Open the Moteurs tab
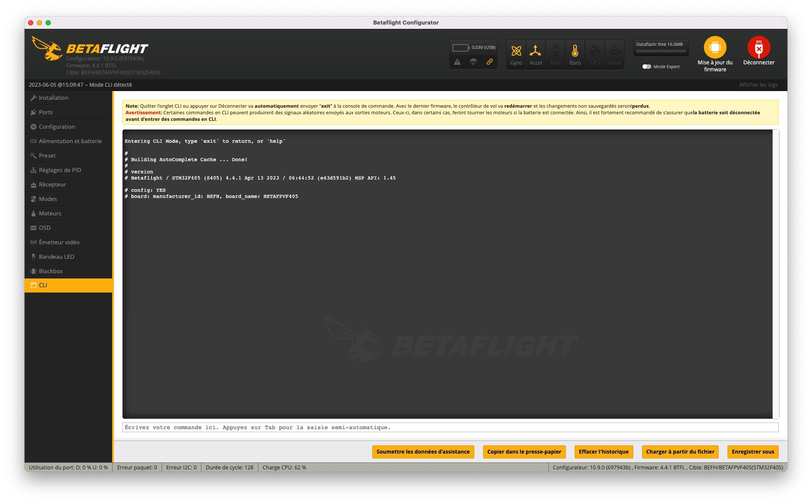This screenshot has height=504, width=812. pos(68,214)
